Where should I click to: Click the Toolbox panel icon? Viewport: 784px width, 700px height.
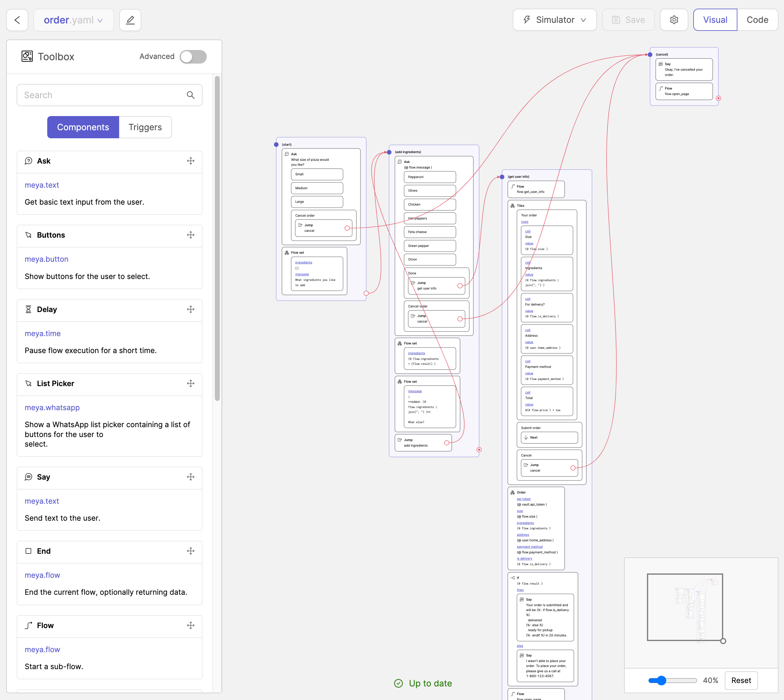coord(27,56)
